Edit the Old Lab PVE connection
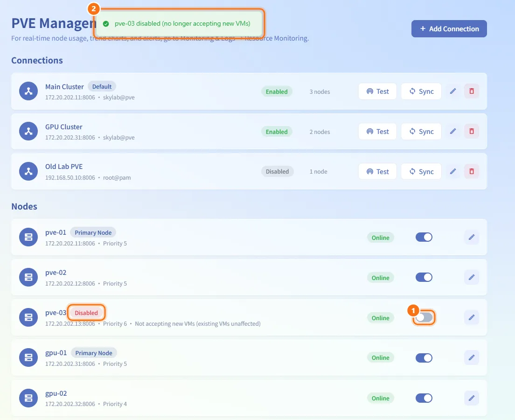The height and width of the screenshot is (420, 515). 453,172
